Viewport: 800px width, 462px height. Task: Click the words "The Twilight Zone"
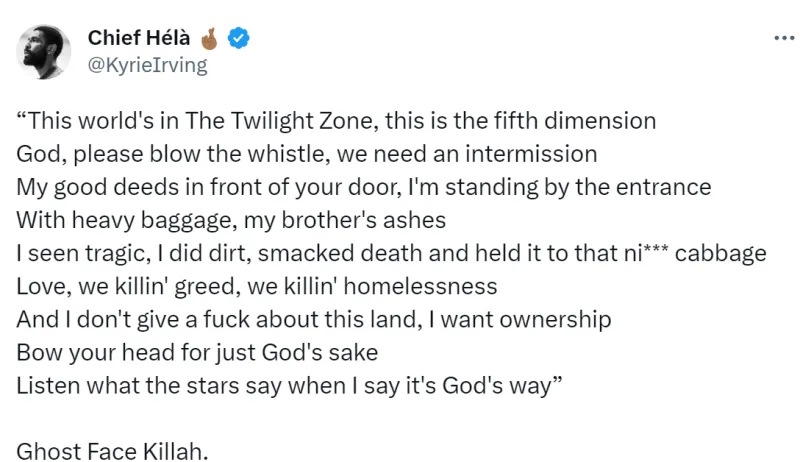(282, 121)
